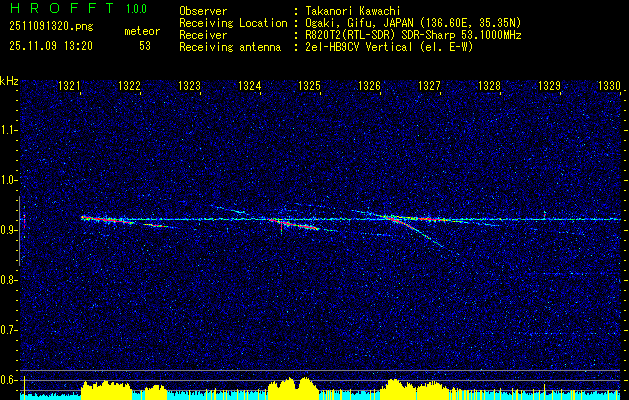The width and height of the screenshot is (629, 400).
Task: Click the 1323 time axis marker
Action: pos(189,86)
